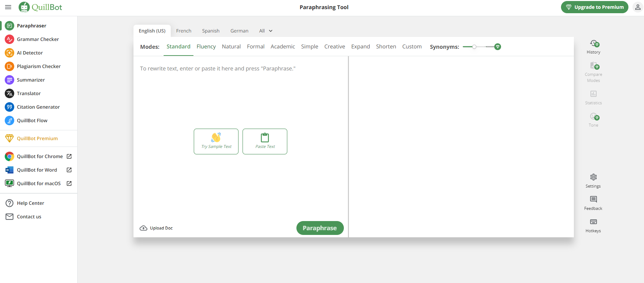Screen dimensions: 644x283
Task: Select the Academic mode
Action: point(283,46)
